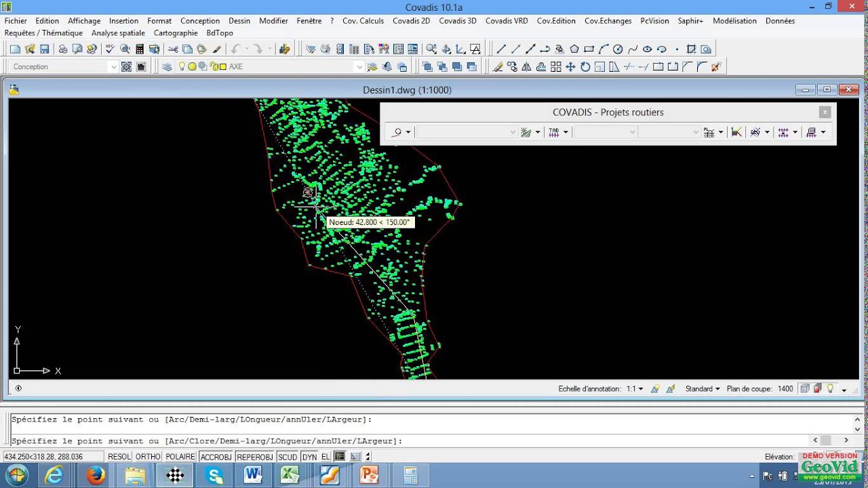Expand first combo box in Projets routiers
The image size is (868, 488).
(513, 132)
